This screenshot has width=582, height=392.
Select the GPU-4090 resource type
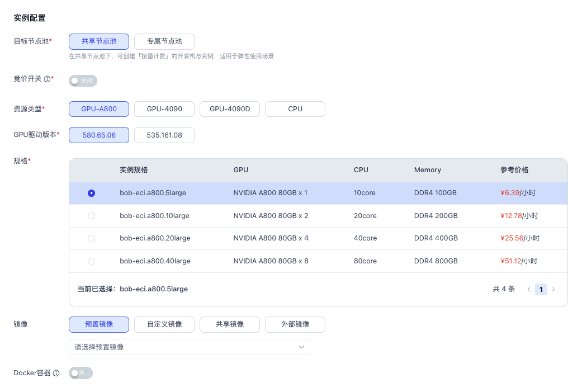[x=164, y=109]
